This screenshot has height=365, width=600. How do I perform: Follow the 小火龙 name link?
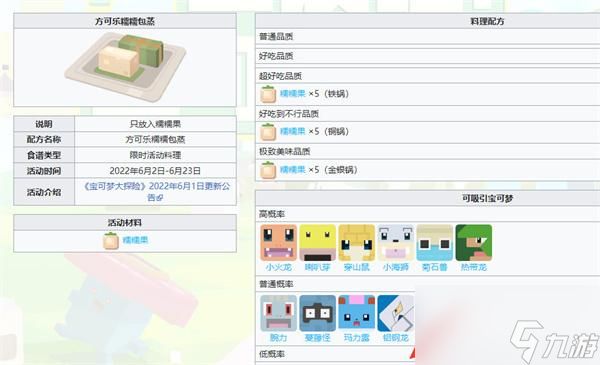pos(279,267)
